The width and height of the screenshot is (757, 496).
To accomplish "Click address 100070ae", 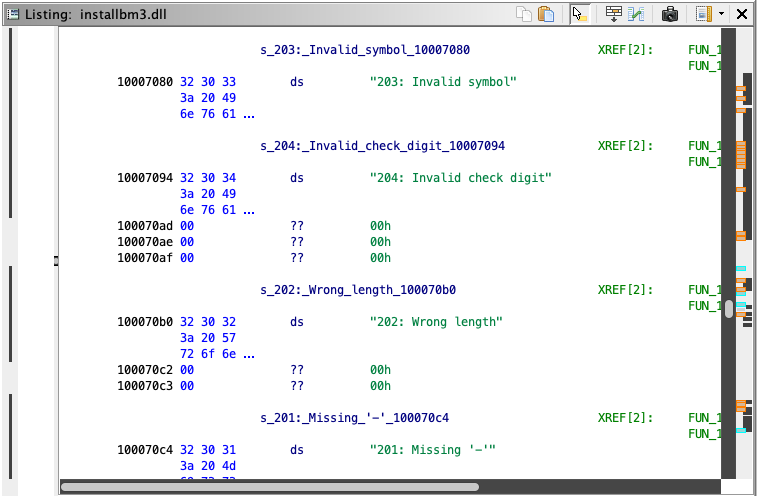I will 145,241.
